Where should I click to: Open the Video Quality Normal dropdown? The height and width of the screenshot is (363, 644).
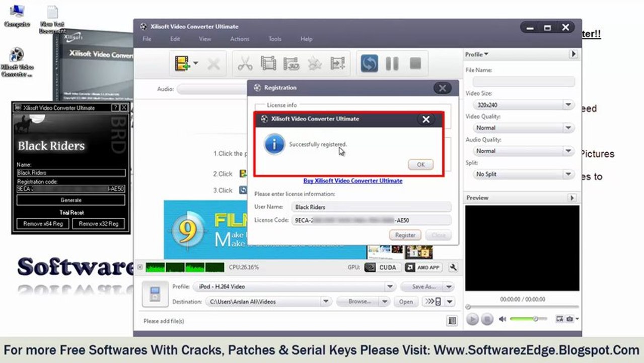[524, 128]
